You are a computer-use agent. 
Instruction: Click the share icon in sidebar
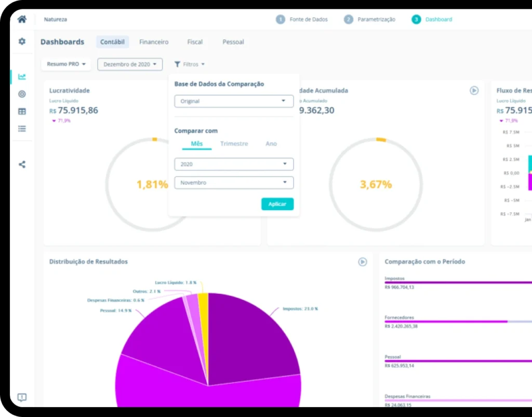click(22, 165)
